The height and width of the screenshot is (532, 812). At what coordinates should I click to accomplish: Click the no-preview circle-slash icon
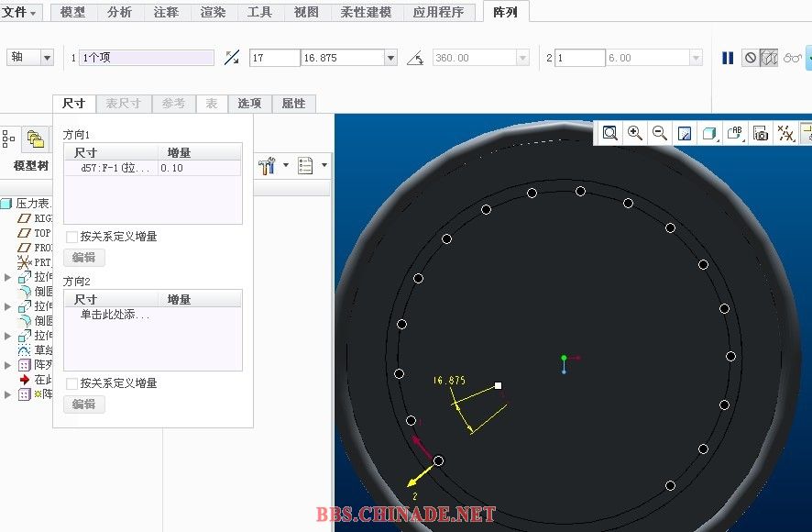(750, 58)
